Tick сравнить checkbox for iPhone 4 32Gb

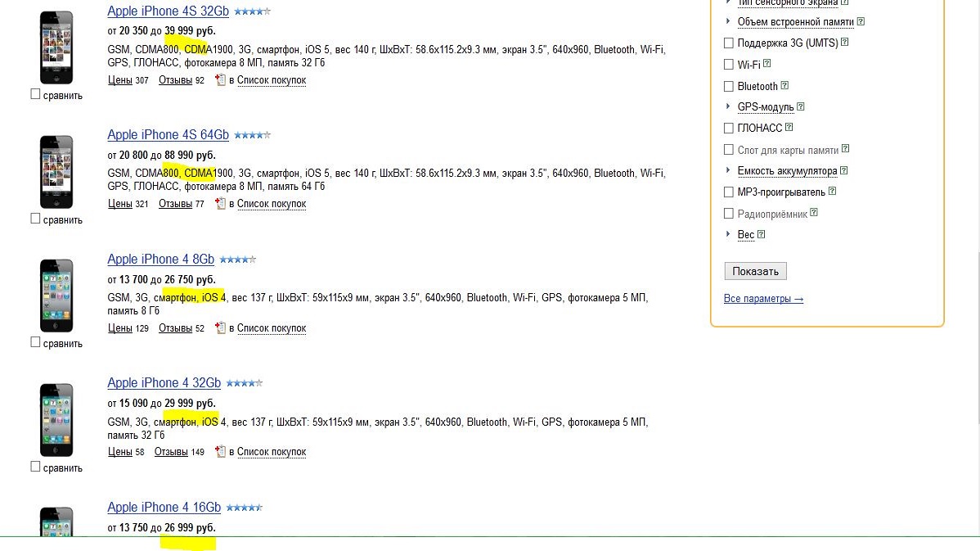[x=35, y=467]
